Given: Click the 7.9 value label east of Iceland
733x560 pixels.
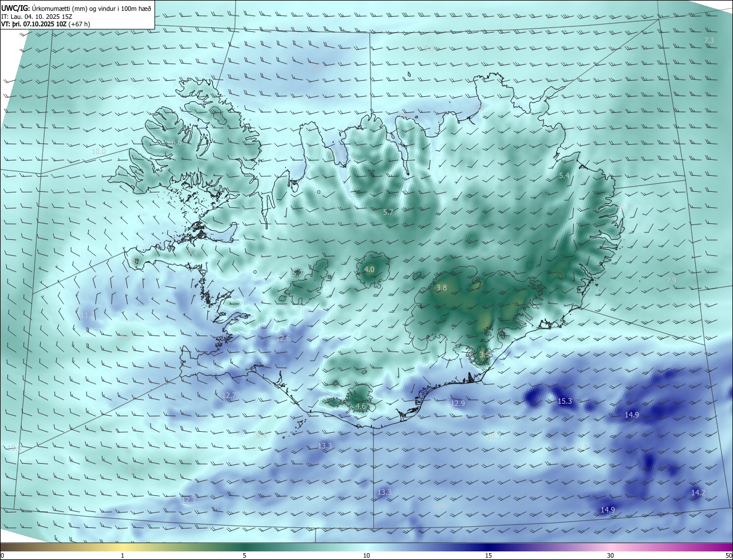Looking at the screenshot, I should point(671,280).
